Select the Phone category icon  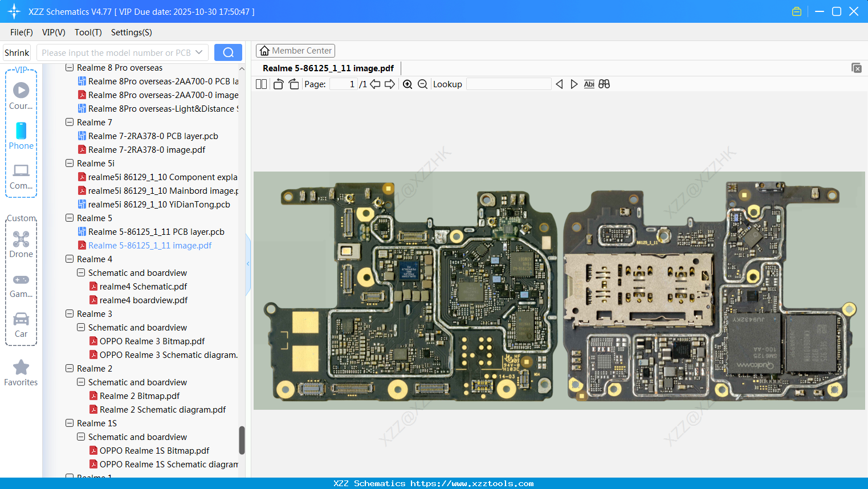(21, 136)
